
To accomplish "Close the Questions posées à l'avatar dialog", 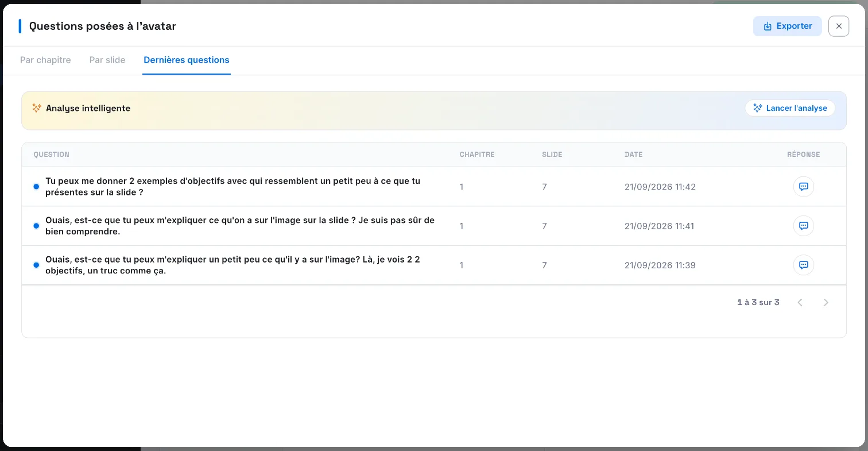I will tap(839, 26).
